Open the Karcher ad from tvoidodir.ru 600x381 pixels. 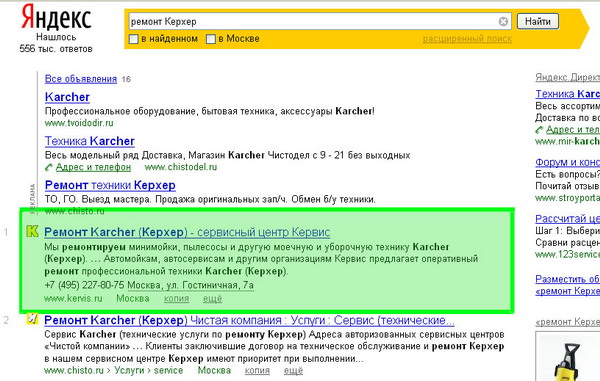coord(67,97)
